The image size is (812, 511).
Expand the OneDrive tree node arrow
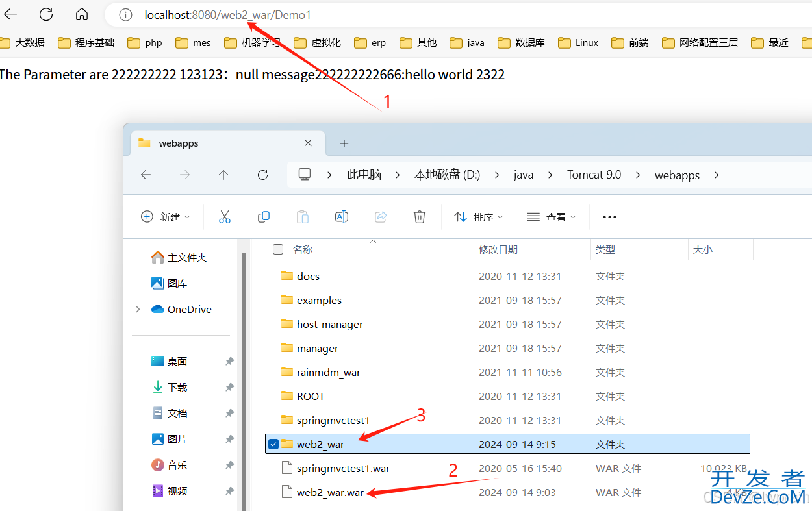138,309
